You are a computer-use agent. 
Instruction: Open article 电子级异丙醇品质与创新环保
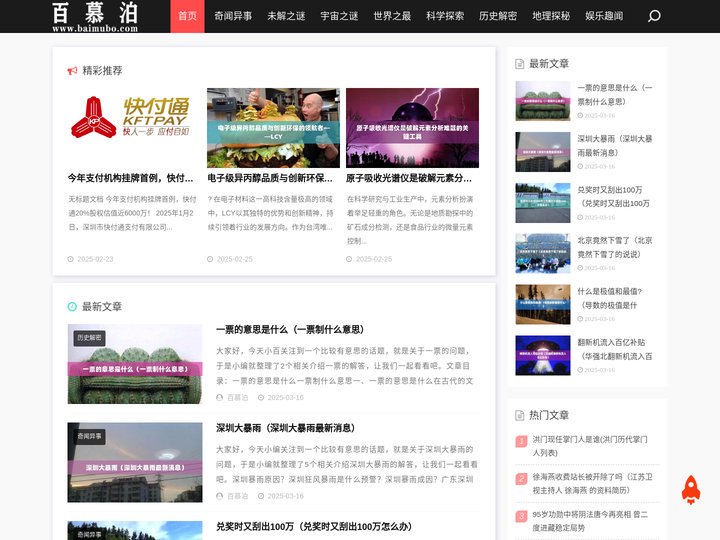click(x=270, y=178)
